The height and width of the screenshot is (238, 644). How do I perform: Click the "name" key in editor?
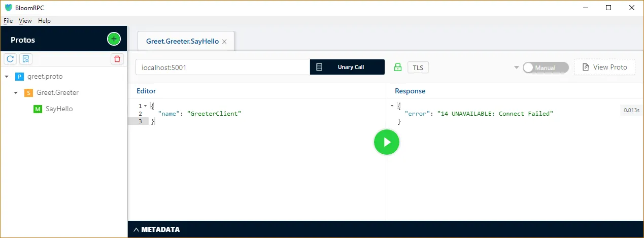169,114
